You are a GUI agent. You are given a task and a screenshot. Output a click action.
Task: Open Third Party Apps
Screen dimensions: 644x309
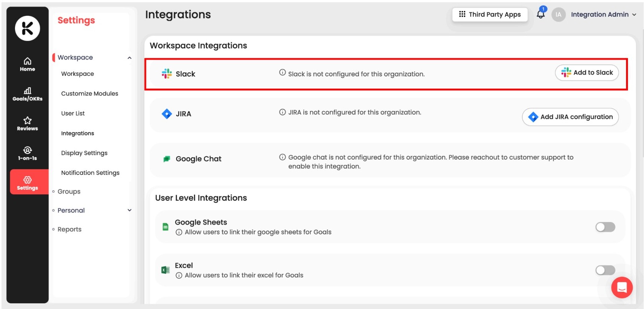click(x=490, y=15)
